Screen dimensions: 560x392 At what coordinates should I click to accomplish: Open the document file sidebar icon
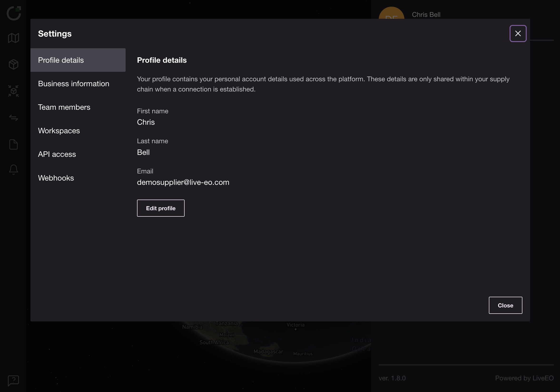pyautogui.click(x=13, y=144)
